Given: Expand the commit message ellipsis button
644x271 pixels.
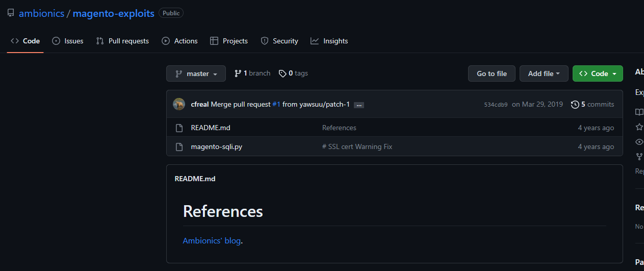Looking at the screenshot, I should pos(359,105).
